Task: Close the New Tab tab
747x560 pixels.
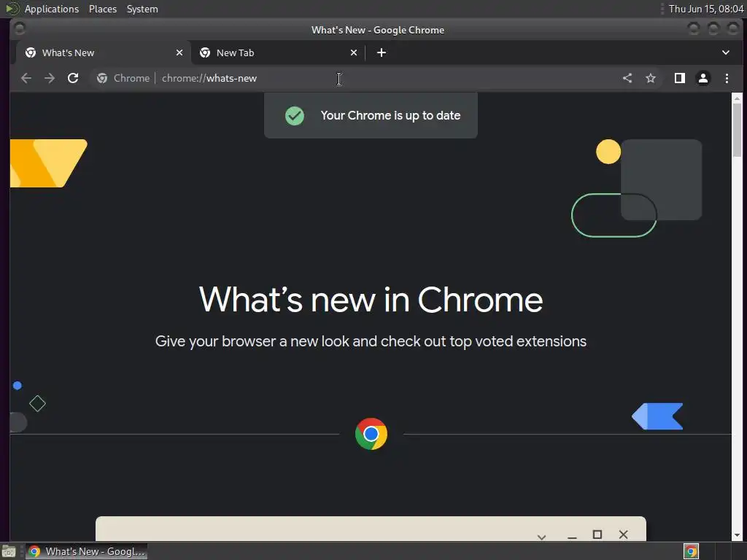Action: 354,52
